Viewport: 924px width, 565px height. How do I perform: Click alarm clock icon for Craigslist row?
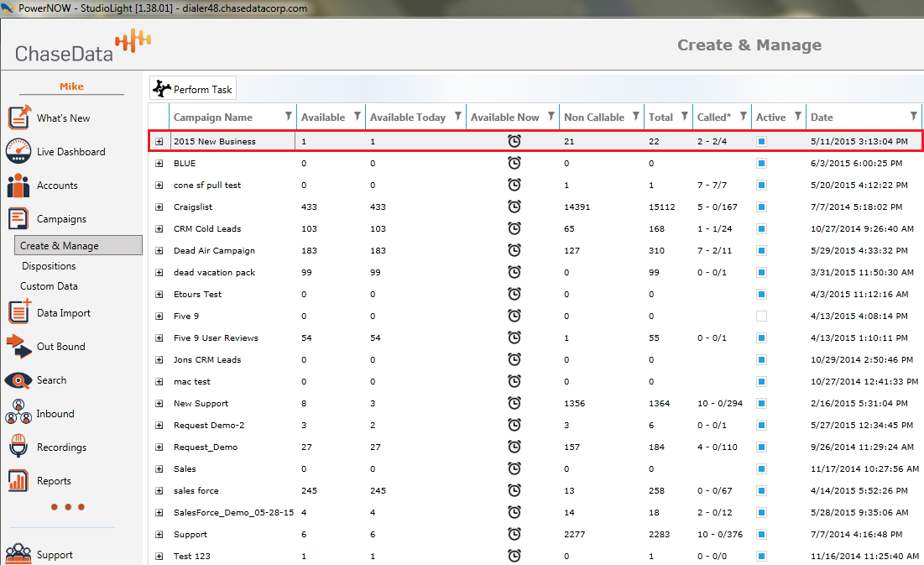tap(514, 207)
